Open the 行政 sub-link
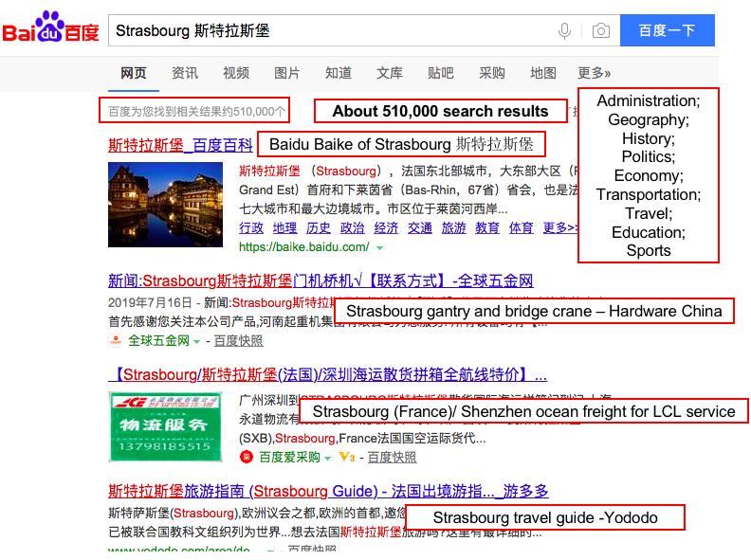The height and width of the screenshot is (560, 751). pos(251,227)
